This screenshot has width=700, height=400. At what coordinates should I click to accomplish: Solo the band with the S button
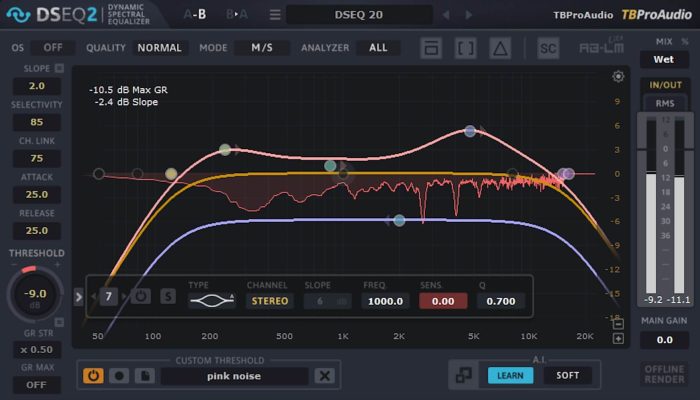(x=168, y=296)
